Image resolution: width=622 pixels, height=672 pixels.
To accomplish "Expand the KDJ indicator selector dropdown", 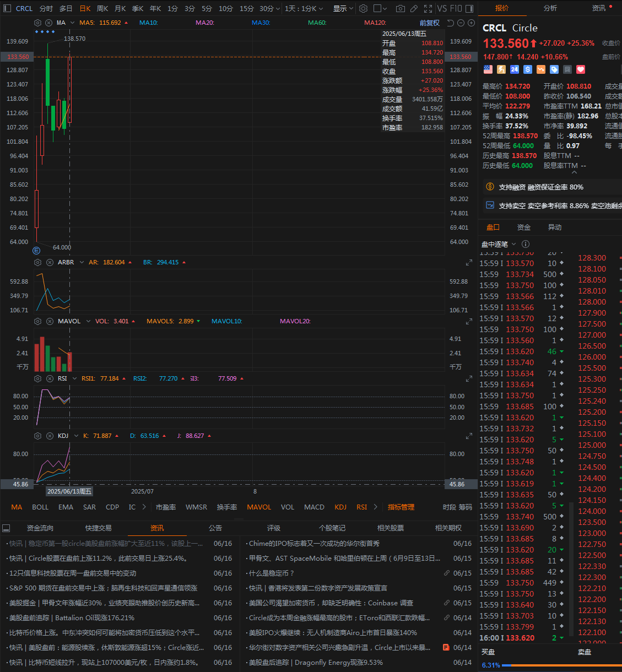I will coord(76,436).
